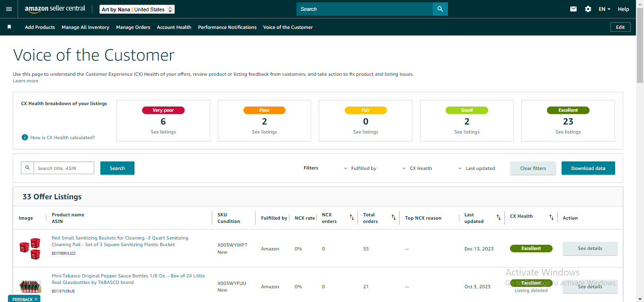Image resolution: width=644 pixels, height=302 pixels.
Task: Click the Very poor red badge
Action: click(x=163, y=110)
